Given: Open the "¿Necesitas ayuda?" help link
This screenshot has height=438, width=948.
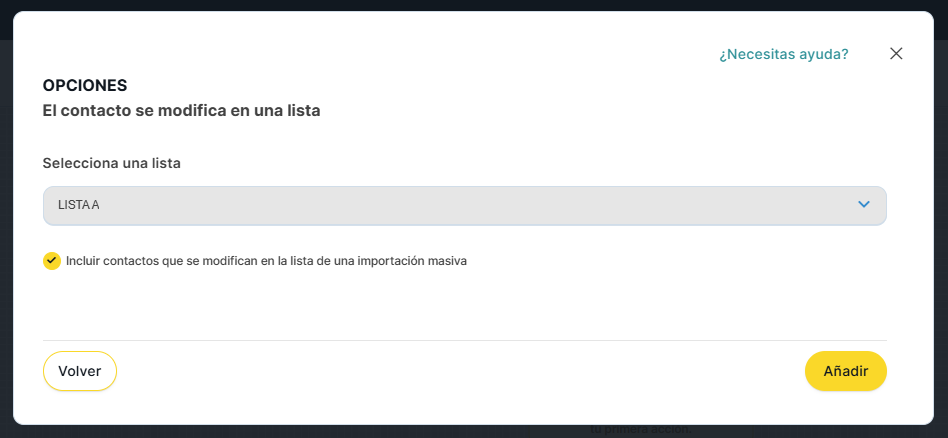Looking at the screenshot, I should tap(783, 54).
